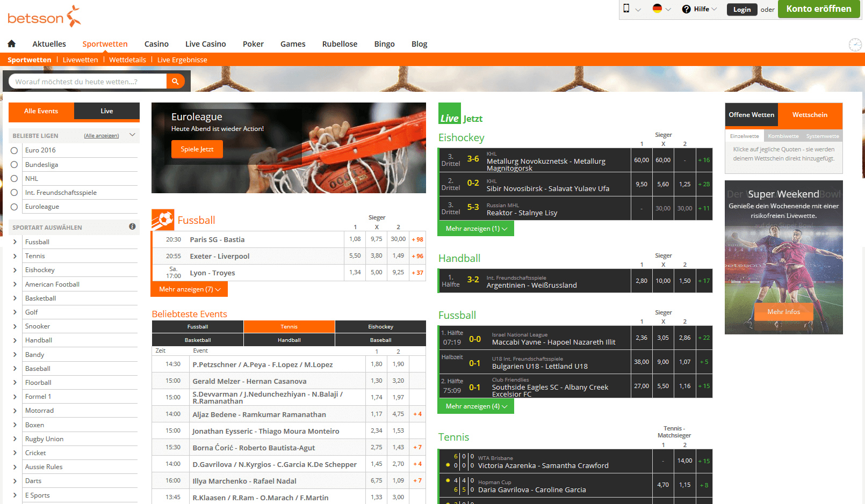The width and height of the screenshot is (865, 504).
Task: Click in the search input field
Action: point(88,82)
